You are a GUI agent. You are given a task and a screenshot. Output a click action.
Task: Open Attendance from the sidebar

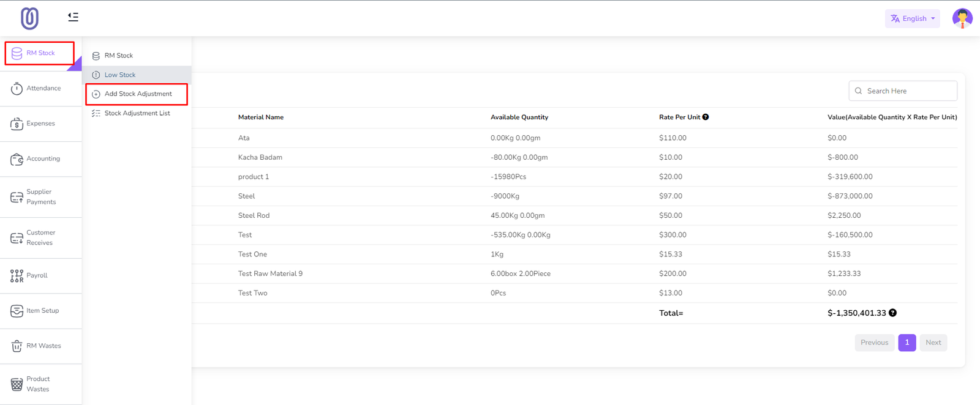click(x=40, y=89)
